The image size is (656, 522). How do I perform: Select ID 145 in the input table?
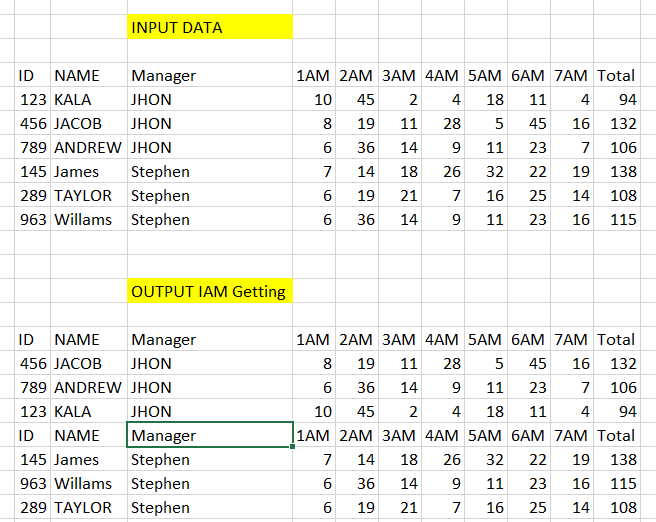[33, 171]
